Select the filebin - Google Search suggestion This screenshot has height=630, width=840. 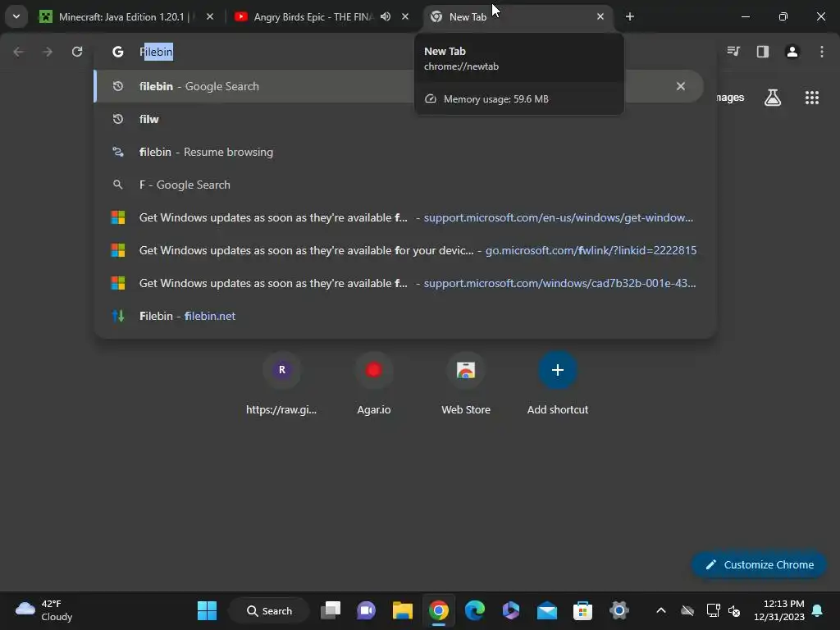coord(399,86)
